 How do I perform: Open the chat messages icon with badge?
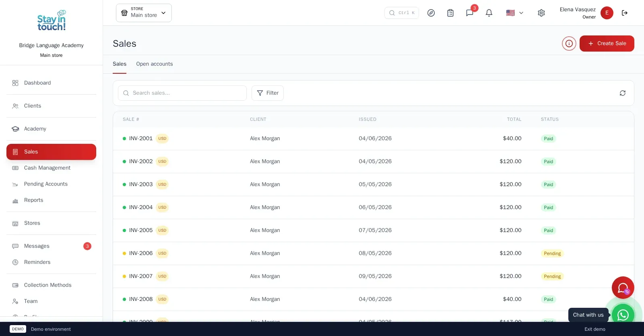coord(470,13)
